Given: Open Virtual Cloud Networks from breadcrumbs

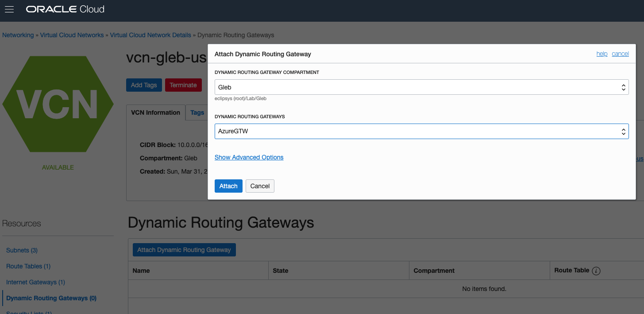Looking at the screenshot, I should tap(72, 35).
